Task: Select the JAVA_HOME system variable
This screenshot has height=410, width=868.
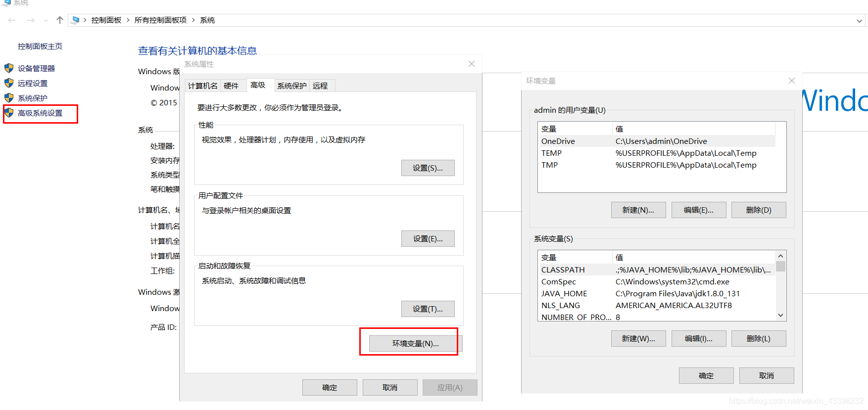Action: point(657,294)
